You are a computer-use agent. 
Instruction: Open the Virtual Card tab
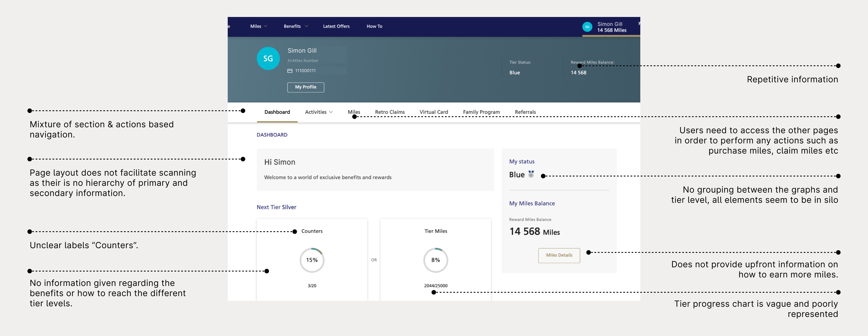click(x=434, y=112)
